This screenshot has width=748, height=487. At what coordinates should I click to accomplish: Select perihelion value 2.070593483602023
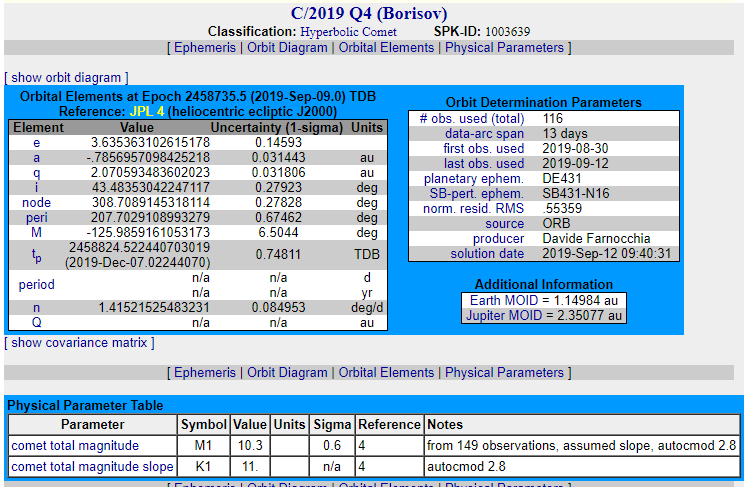coord(150,173)
